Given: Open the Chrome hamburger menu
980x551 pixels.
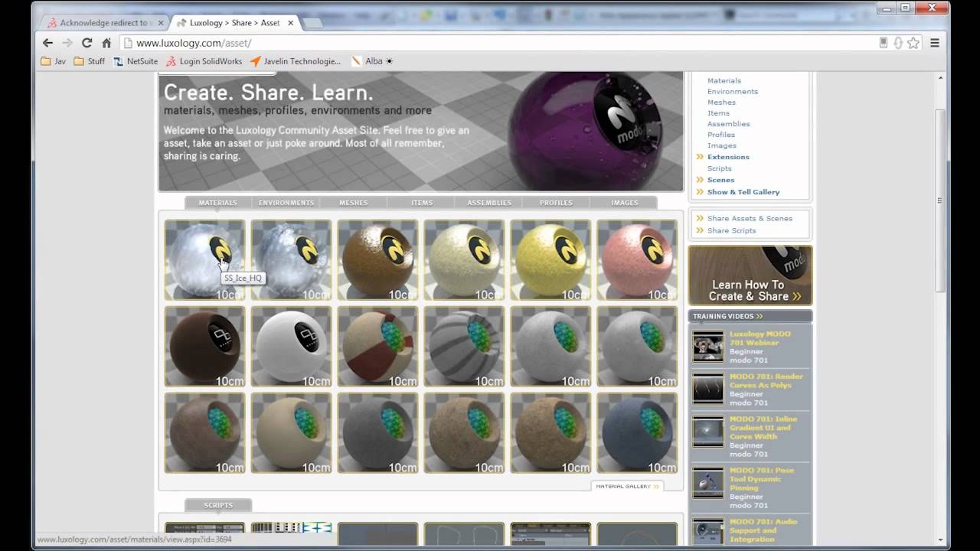Looking at the screenshot, I should point(935,43).
